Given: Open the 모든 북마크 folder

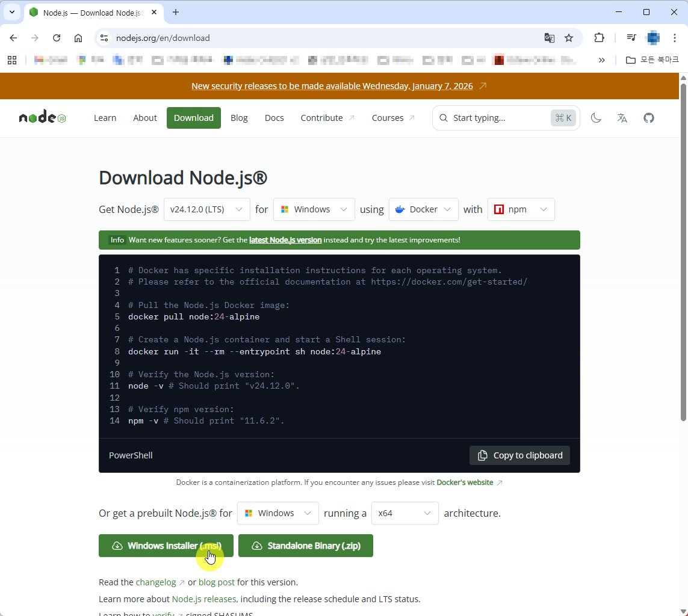Looking at the screenshot, I should [652, 60].
